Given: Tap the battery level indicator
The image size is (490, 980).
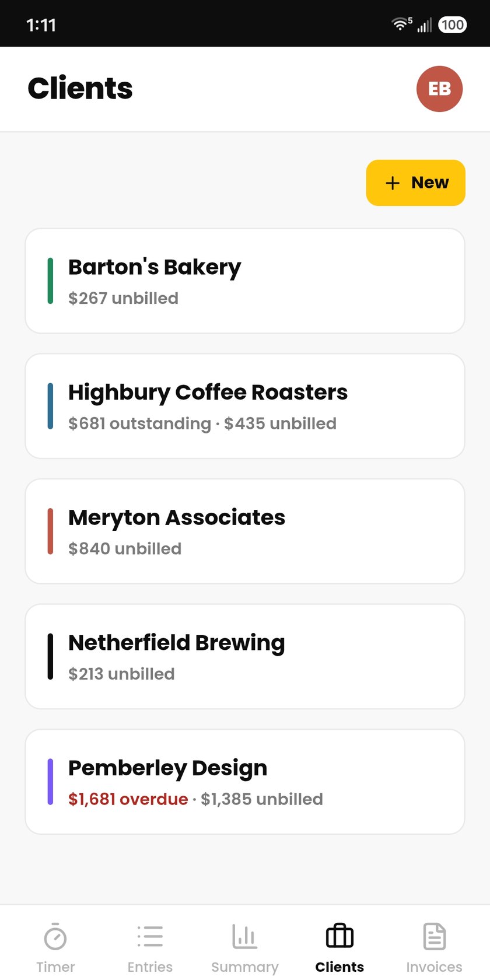Looking at the screenshot, I should coord(452,24).
